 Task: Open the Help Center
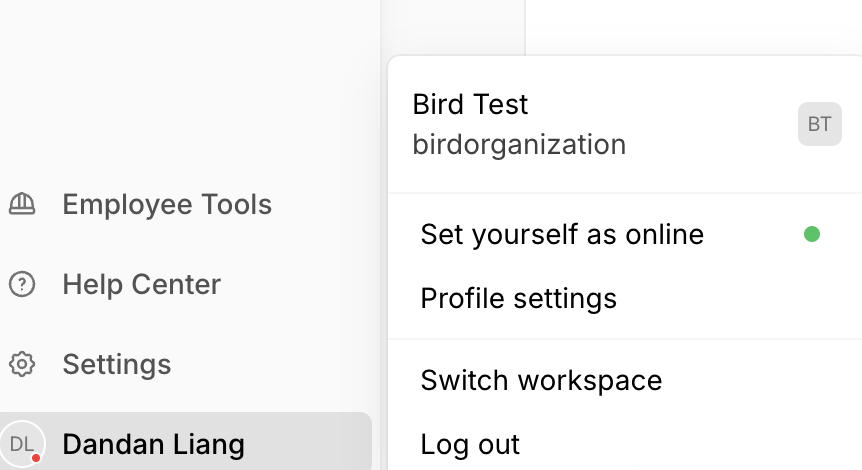[141, 285]
